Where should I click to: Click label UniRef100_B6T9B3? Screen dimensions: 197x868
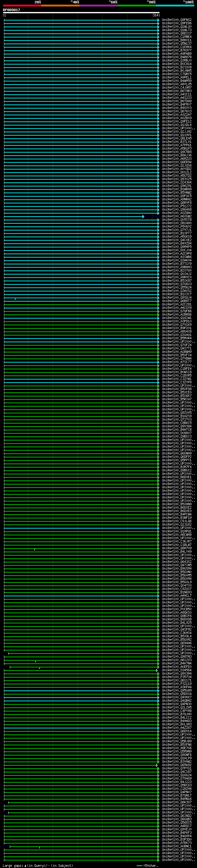pyautogui.click(x=177, y=91)
